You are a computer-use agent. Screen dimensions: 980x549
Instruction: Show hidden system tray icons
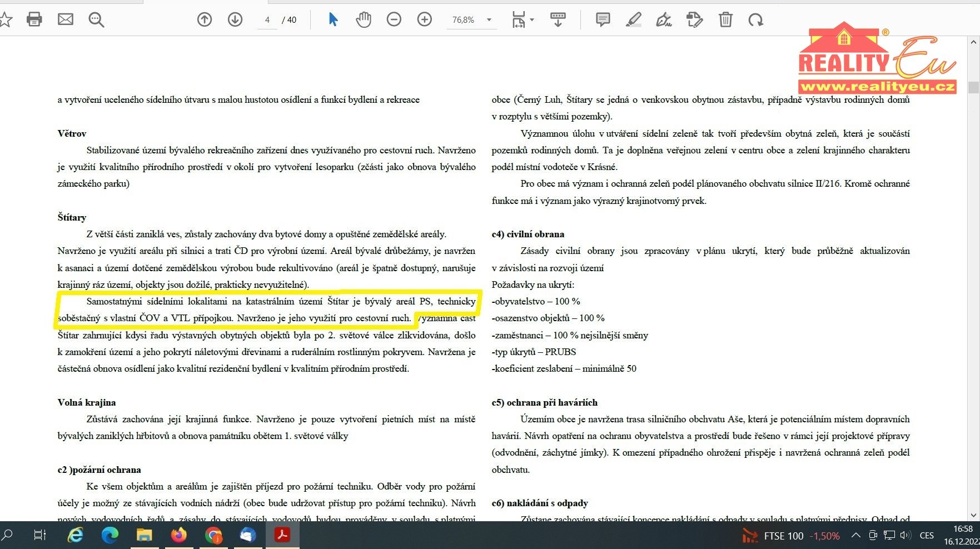[x=856, y=535]
